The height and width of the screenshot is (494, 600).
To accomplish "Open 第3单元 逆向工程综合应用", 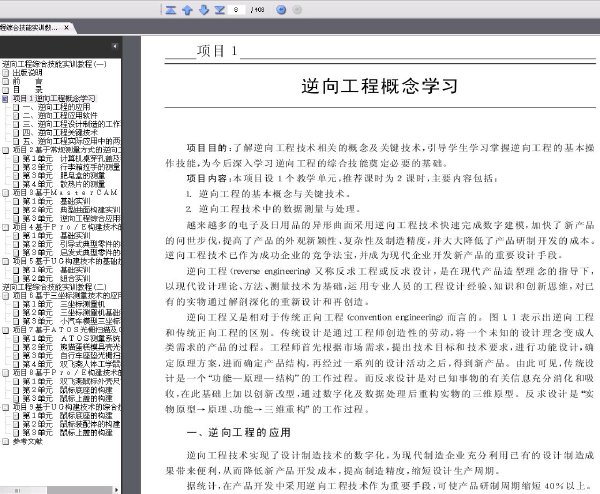I will (x=71, y=218).
